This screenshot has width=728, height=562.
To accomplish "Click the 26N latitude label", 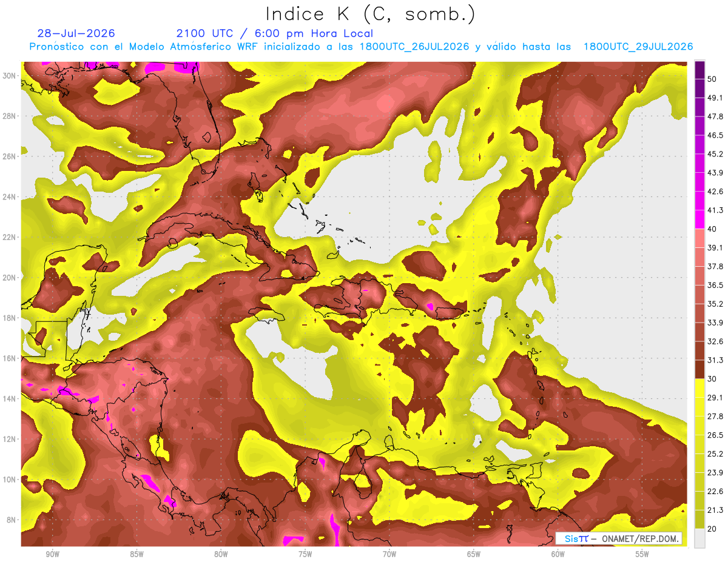I will tap(10, 156).
